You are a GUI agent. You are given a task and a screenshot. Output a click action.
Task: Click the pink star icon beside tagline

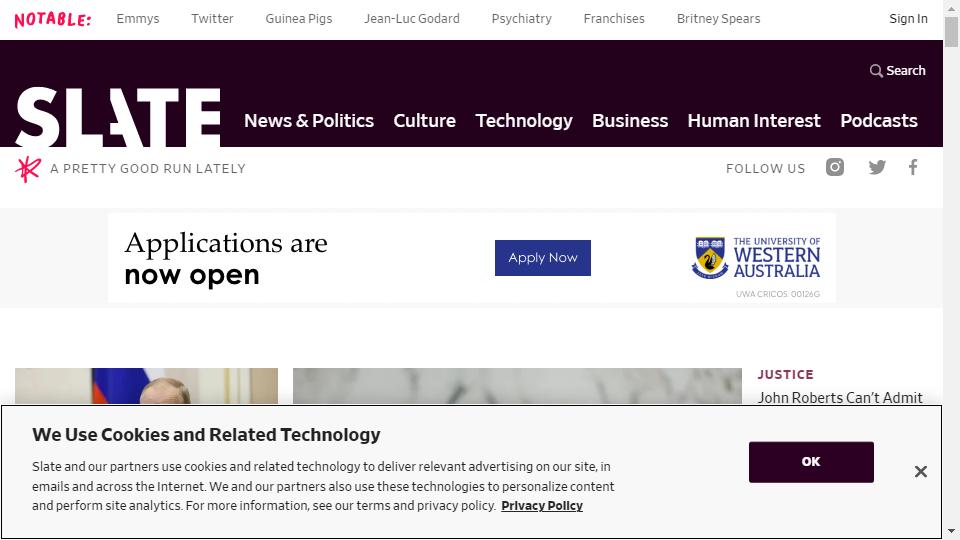(28, 169)
